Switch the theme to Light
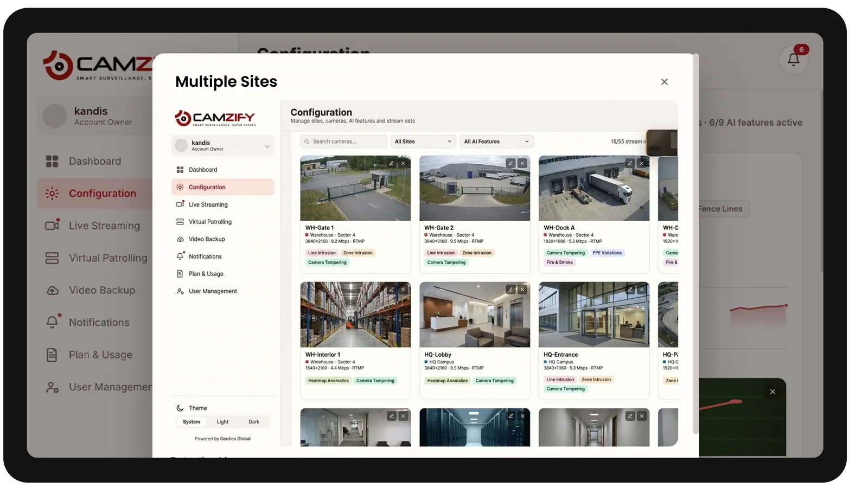 tap(222, 422)
